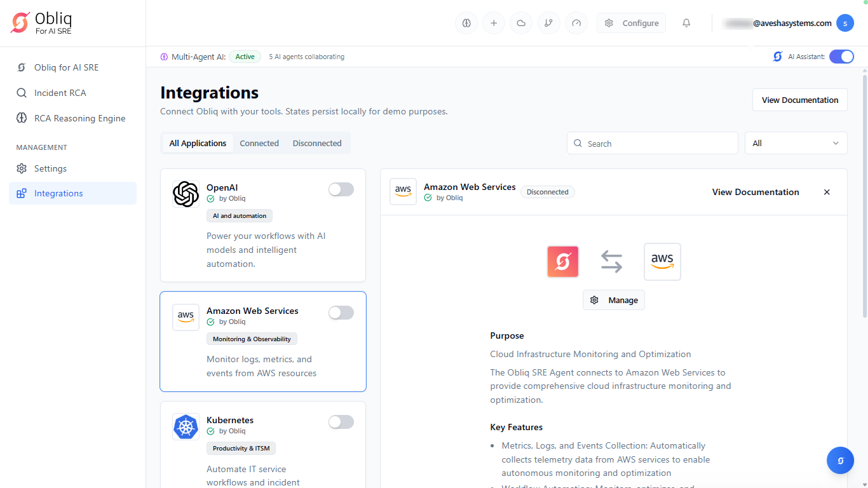Switch off the AI Assistant toggle
The height and width of the screenshot is (488, 868).
(x=841, y=57)
